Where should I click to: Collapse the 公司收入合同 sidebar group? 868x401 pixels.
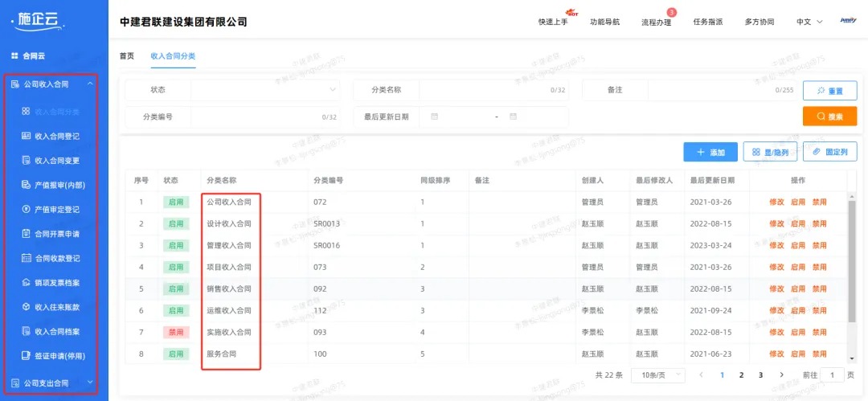pyautogui.click(x=91, y=84)
